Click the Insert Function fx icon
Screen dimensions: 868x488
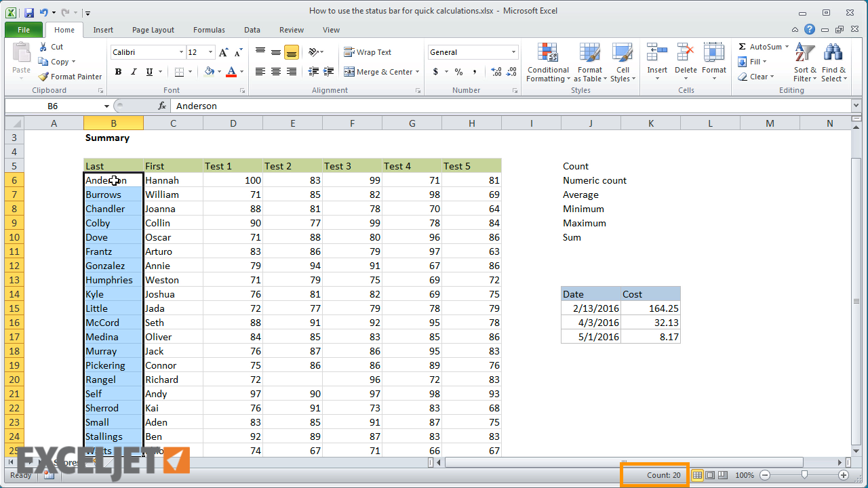pos(161,106)
